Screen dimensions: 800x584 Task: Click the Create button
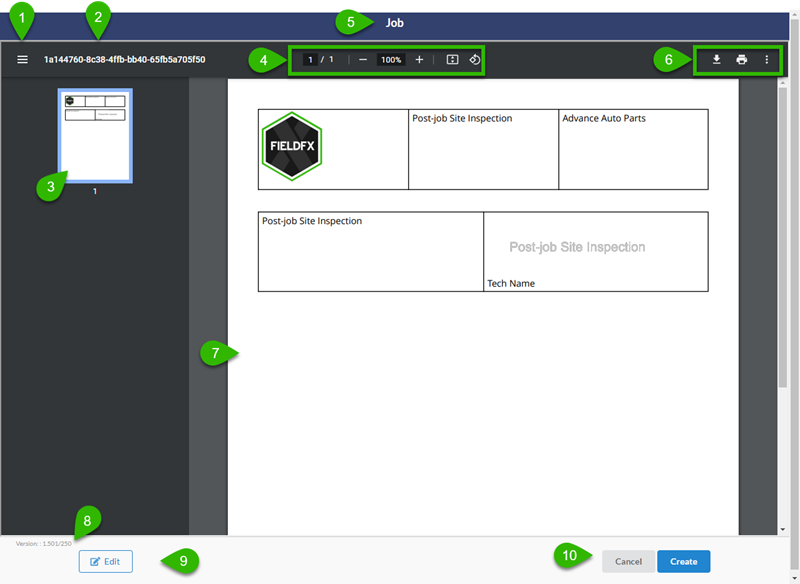683,561
